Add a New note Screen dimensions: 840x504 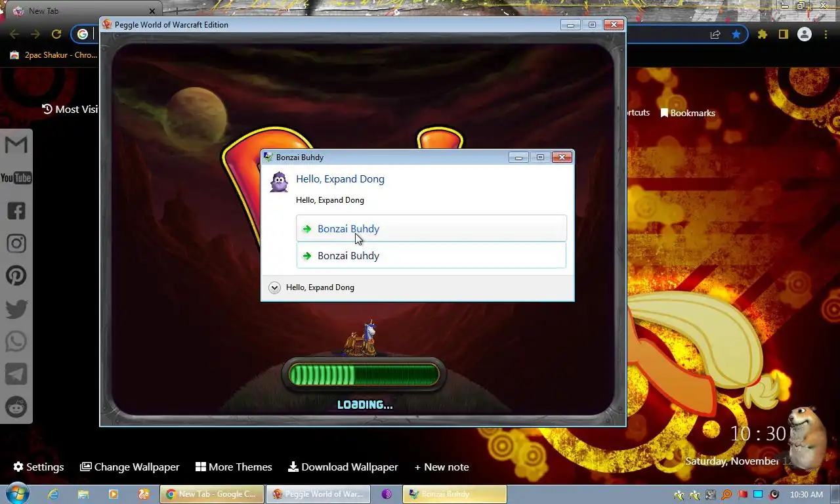pyautogui.click(x=442, y=467)
